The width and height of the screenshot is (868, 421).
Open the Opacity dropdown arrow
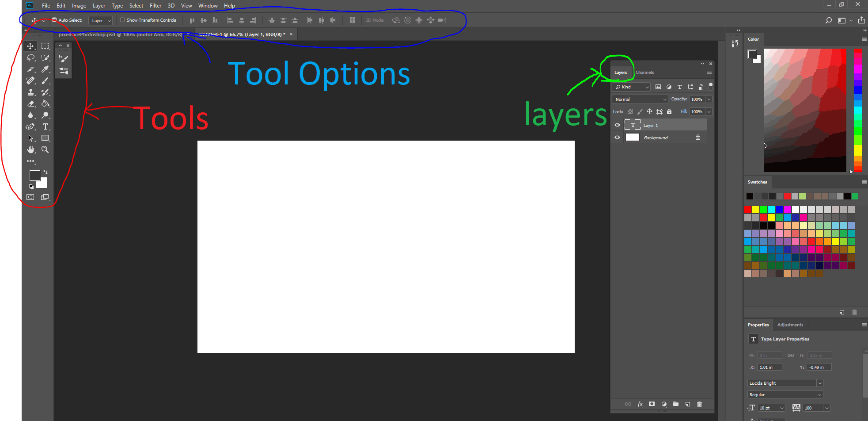point(709,100)
